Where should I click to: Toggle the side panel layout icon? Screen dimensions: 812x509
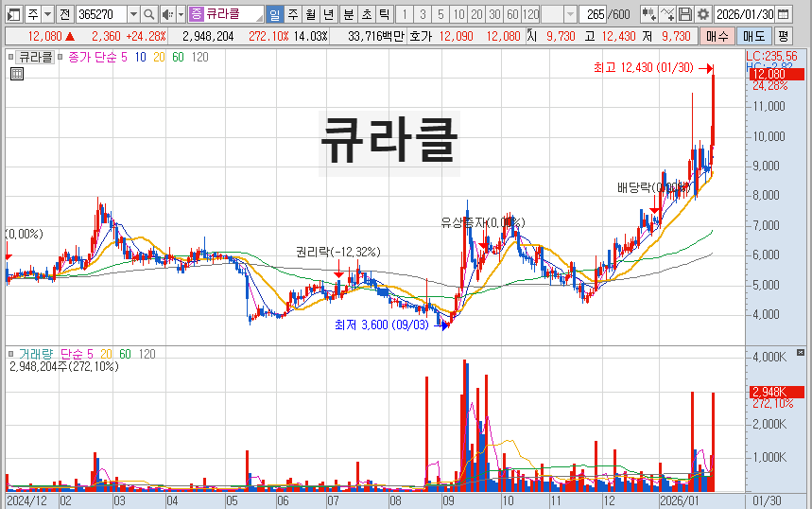[14, 14]
